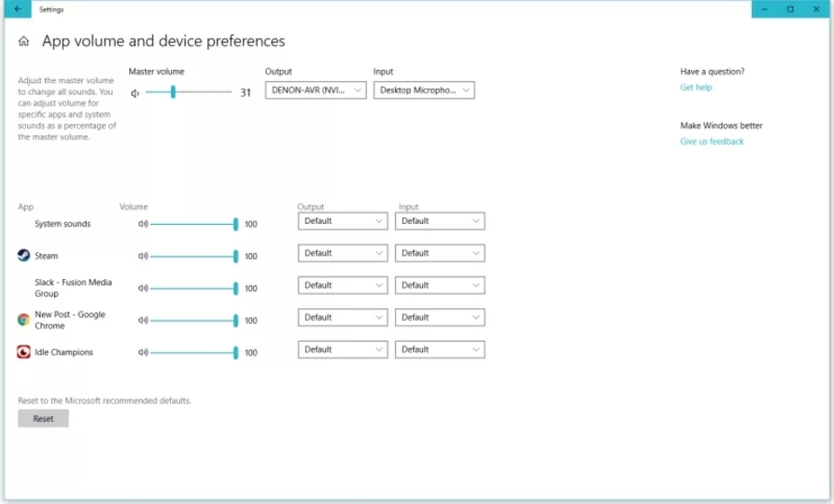Open the master Input device dropdown
Image resolution: width=834 pixels, height=504 pixels.
(x=424, y=91)
